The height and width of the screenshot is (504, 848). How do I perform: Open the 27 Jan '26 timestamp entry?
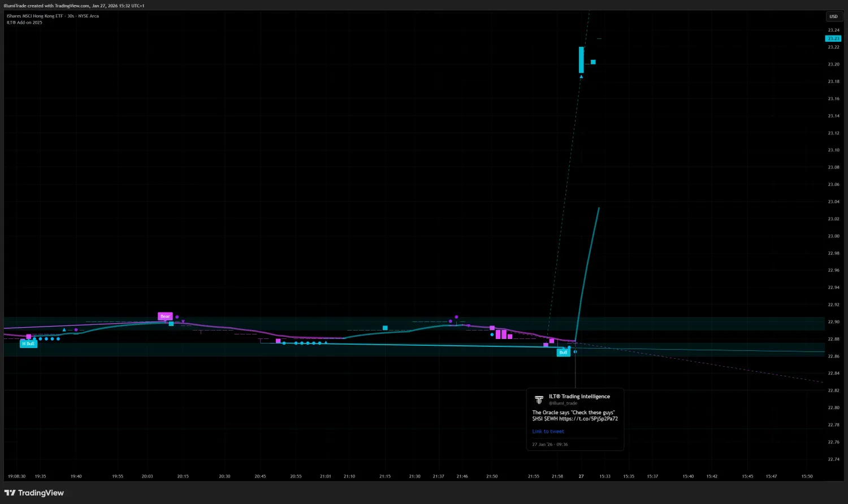pyautogui.click(x=550, y=444)
